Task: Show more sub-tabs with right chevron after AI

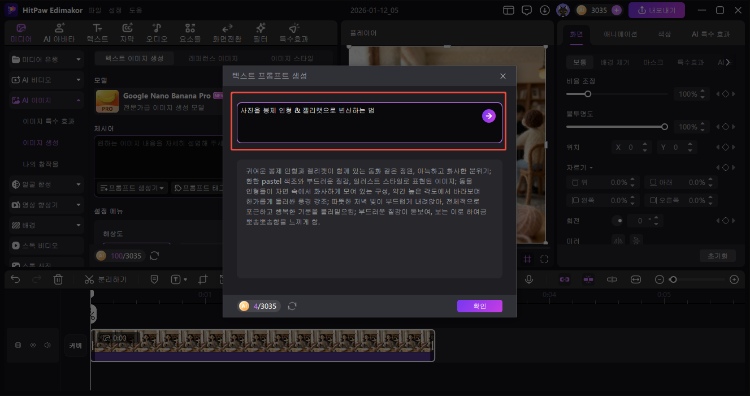Action: [728, 62]
